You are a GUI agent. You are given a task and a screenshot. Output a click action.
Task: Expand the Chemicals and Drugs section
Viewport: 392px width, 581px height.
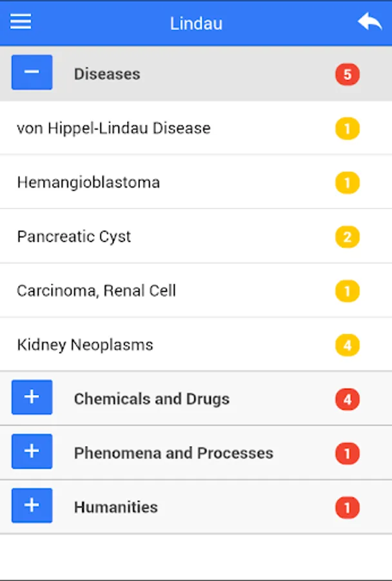(32, 397)
